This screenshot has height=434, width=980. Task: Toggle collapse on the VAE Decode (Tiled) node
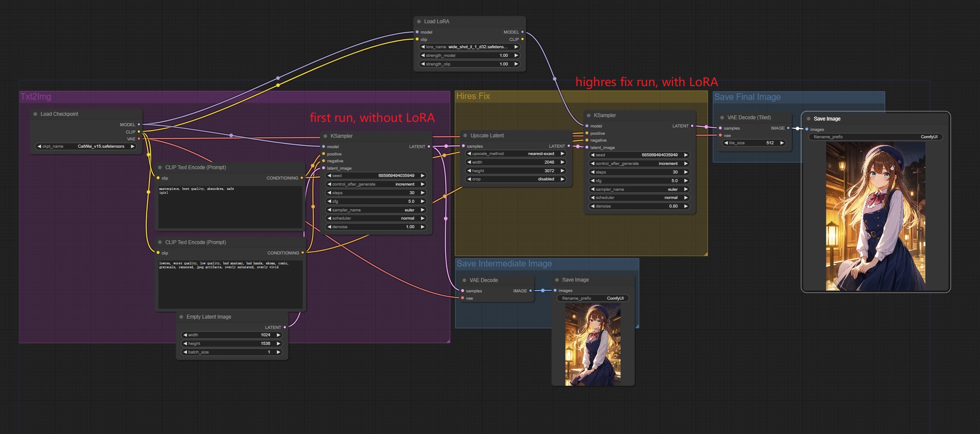[x=722, y=118]
